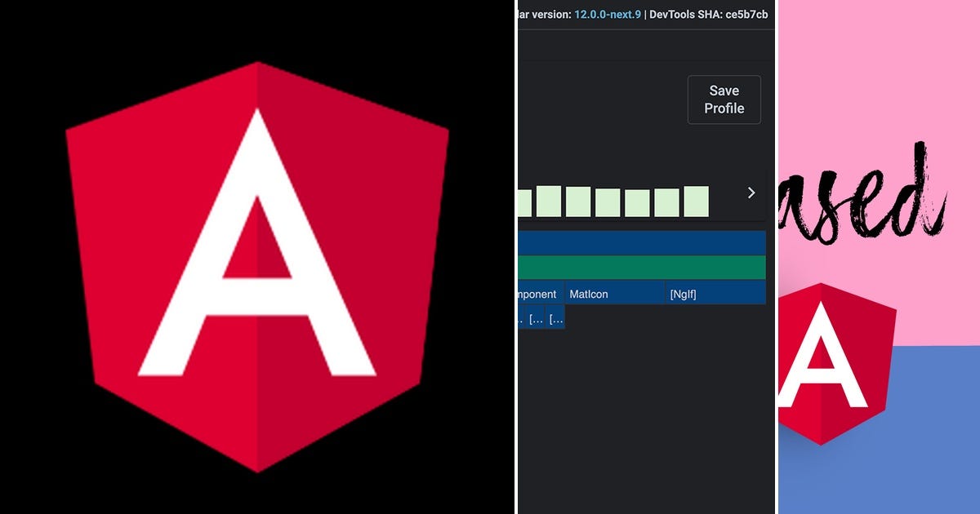Image resolution: width=980 pixels, height=514 pixels.
Task: Expand later profiler frames via the right chevron
Action: (751, 193)
